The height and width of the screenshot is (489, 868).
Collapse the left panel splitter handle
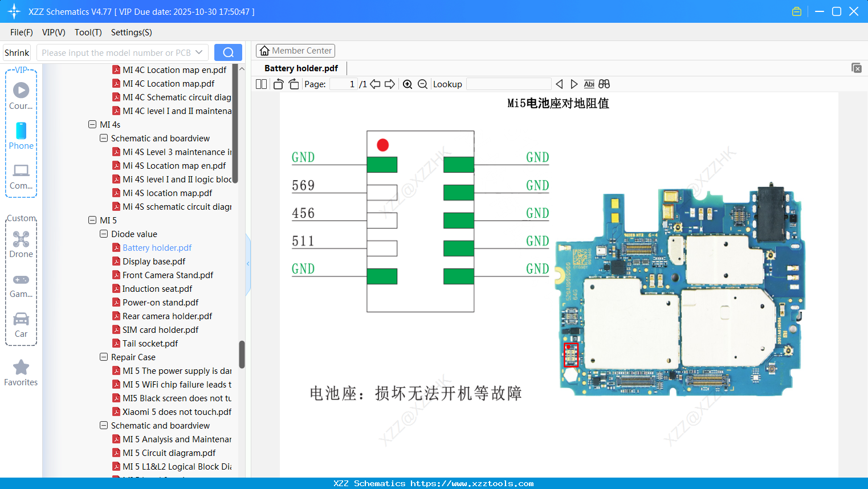pyautogui.click(x=248, y=263)
